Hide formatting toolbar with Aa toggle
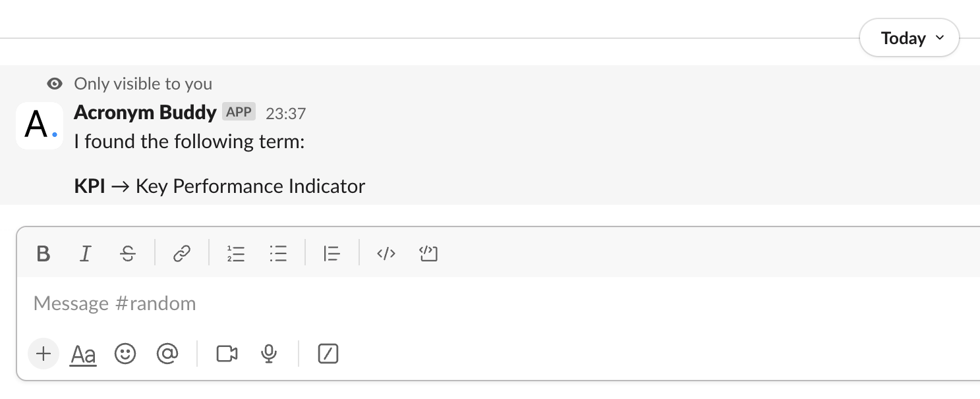The height and width of the screenshot is (399, 980). (x=83, y=355)
